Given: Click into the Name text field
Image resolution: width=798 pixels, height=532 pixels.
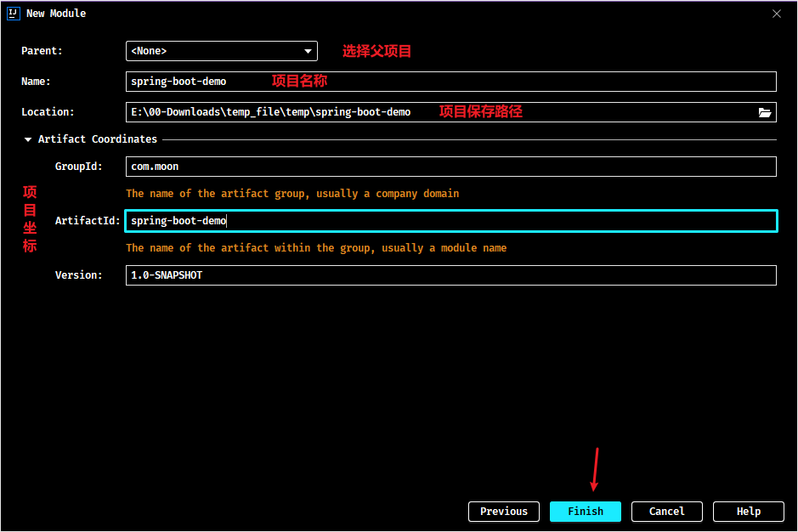Looking at the screenshot, I should pyautogui.click(x=451, y=82).
